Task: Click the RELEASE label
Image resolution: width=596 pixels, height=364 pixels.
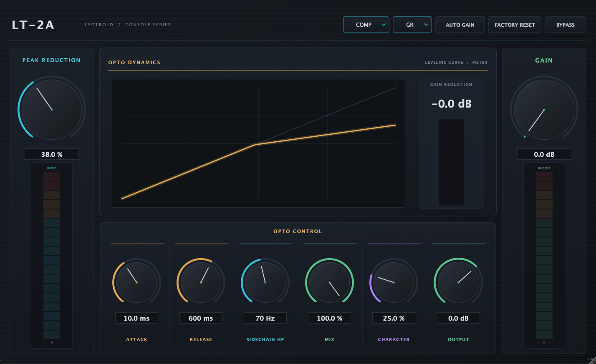Action: (201, 339)
